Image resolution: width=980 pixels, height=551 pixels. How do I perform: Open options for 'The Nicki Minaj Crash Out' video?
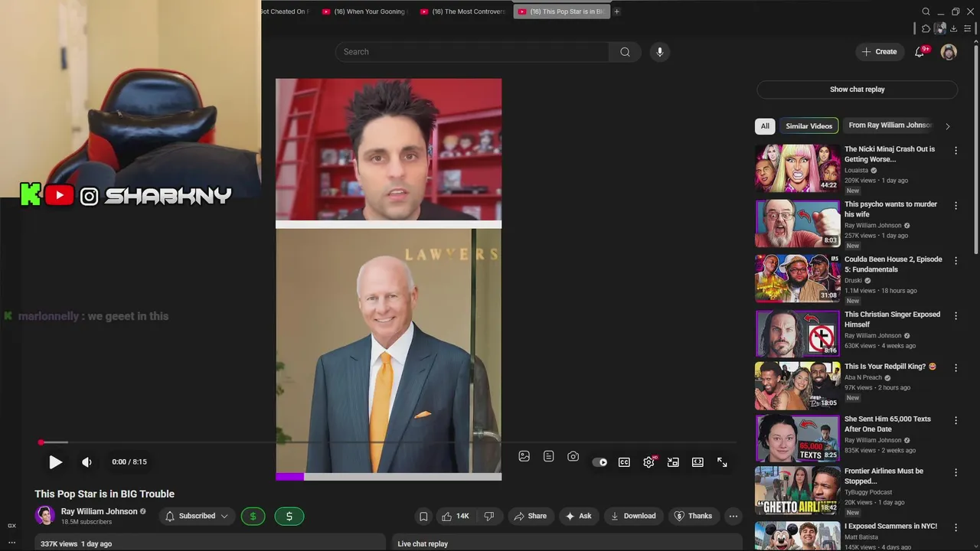click(x=955, y=151)
